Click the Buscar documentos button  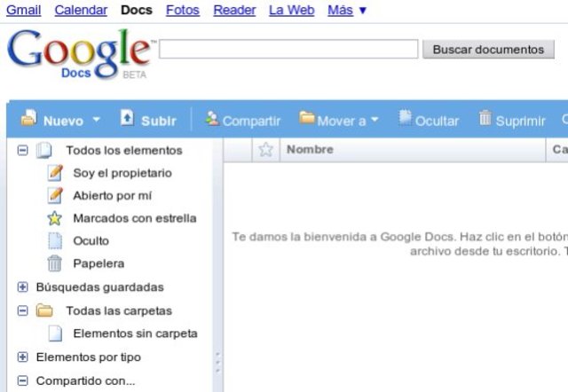[x=488, y=50]
